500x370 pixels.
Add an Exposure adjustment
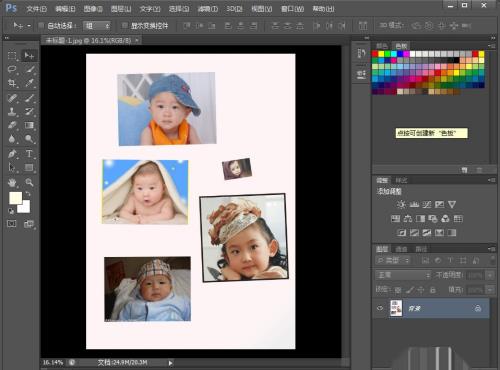(439, 204)
